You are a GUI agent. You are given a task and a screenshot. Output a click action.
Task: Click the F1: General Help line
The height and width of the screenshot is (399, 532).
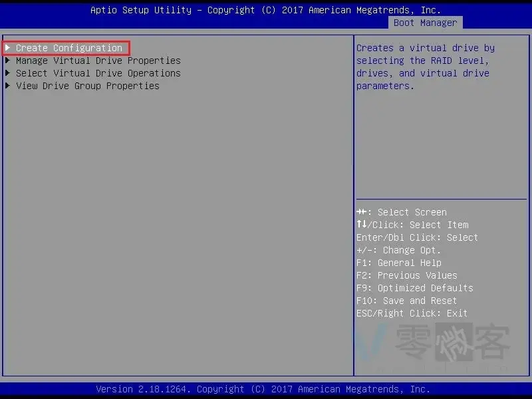pos(399,263)
